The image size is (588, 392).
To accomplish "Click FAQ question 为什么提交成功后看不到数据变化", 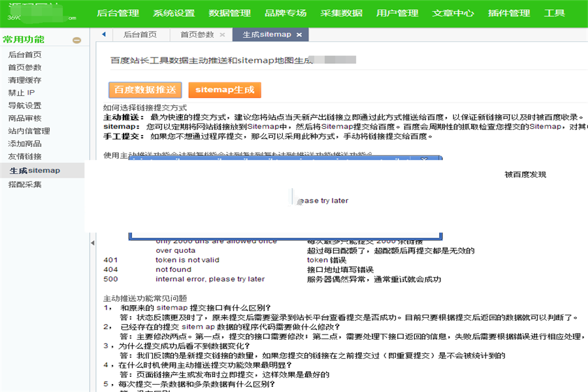I will tap(184, 346).
